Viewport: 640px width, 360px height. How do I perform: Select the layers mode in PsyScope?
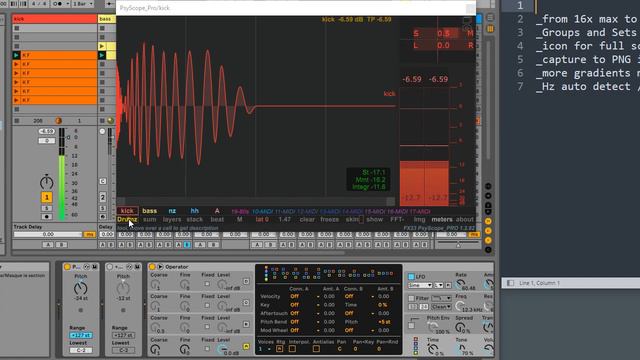pyautogui.click(x=172, y=220)
